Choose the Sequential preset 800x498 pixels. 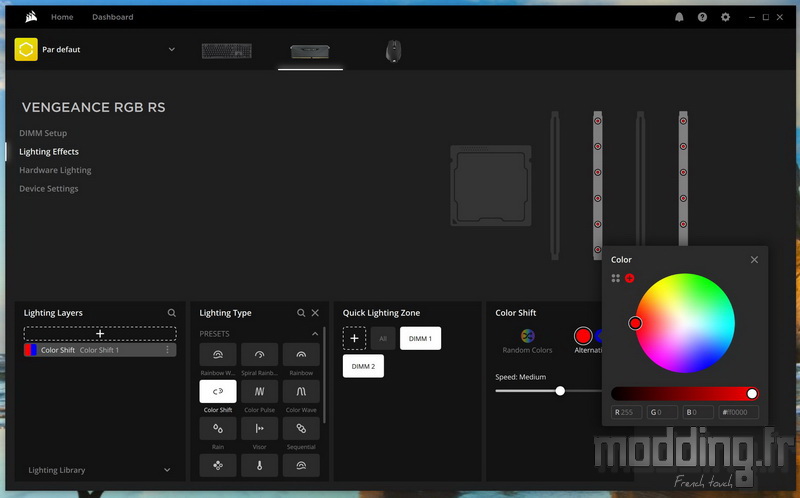point(301,429)
